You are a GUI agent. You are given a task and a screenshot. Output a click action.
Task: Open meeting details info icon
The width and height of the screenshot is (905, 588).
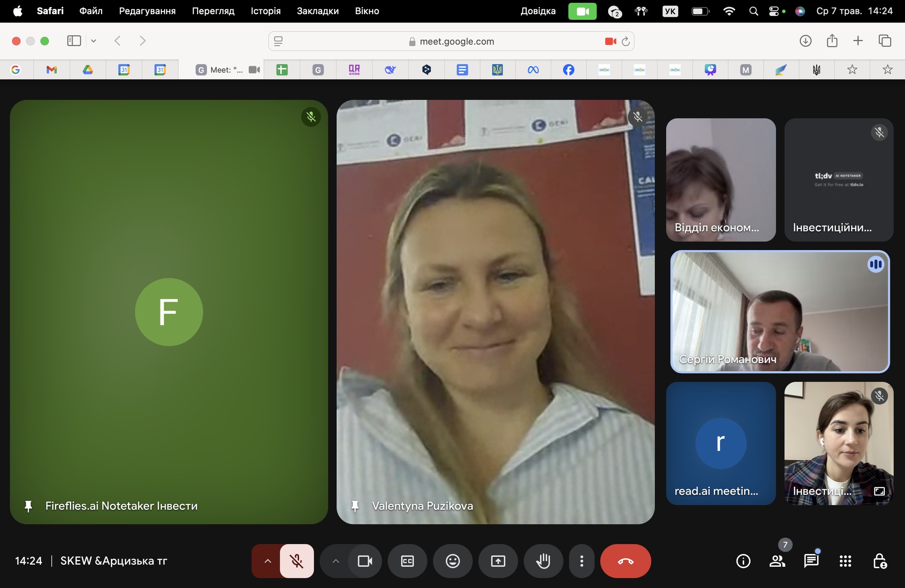click(743, 561)
